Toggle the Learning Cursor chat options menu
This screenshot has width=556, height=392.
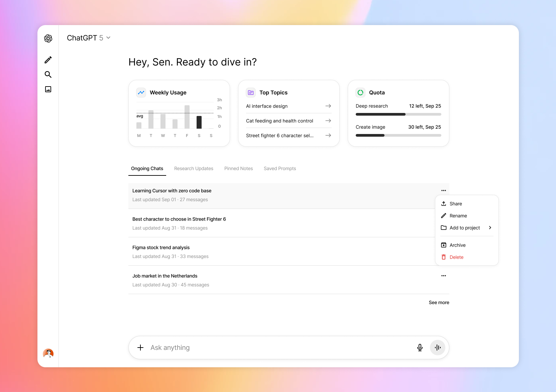point(443,190)
